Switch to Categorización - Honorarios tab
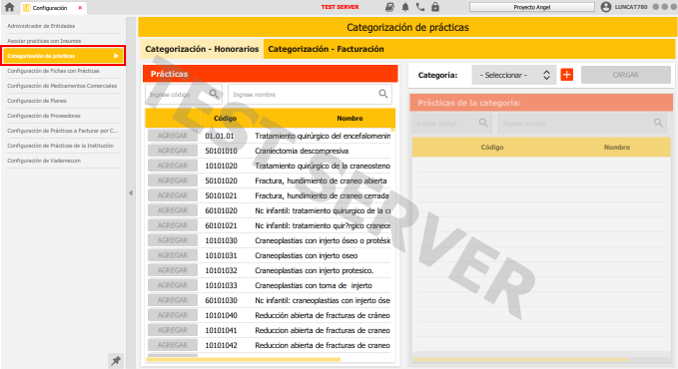The width and height of the screenshot is (678, 369). (x=201, y=49)
